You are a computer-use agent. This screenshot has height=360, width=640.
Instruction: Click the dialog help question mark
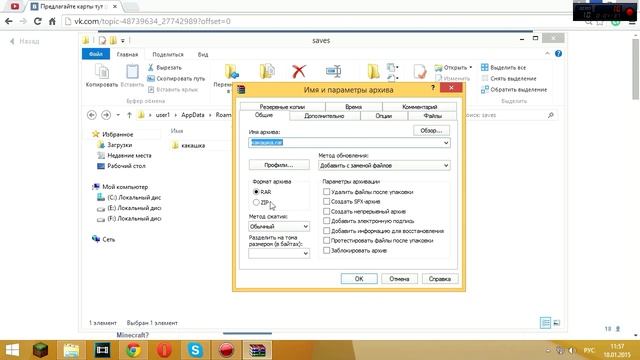(433, 88)
